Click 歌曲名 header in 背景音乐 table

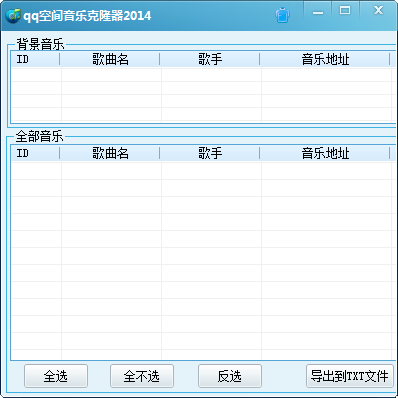tap(110, 59)
